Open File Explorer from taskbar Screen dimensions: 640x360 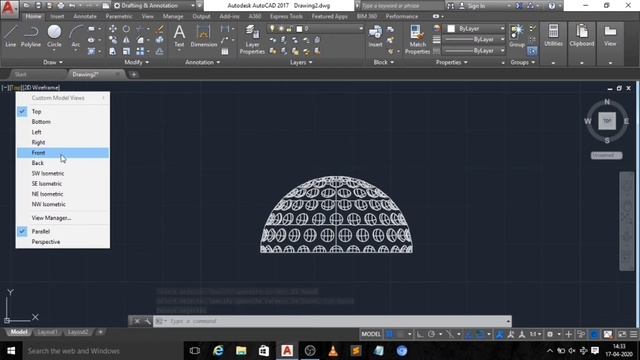coord(241,351)
